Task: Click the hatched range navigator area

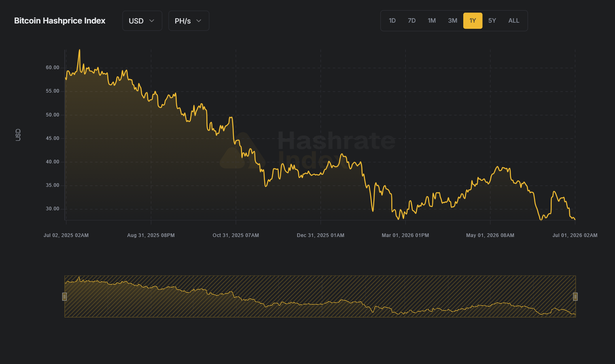Action: coord(320,296)
